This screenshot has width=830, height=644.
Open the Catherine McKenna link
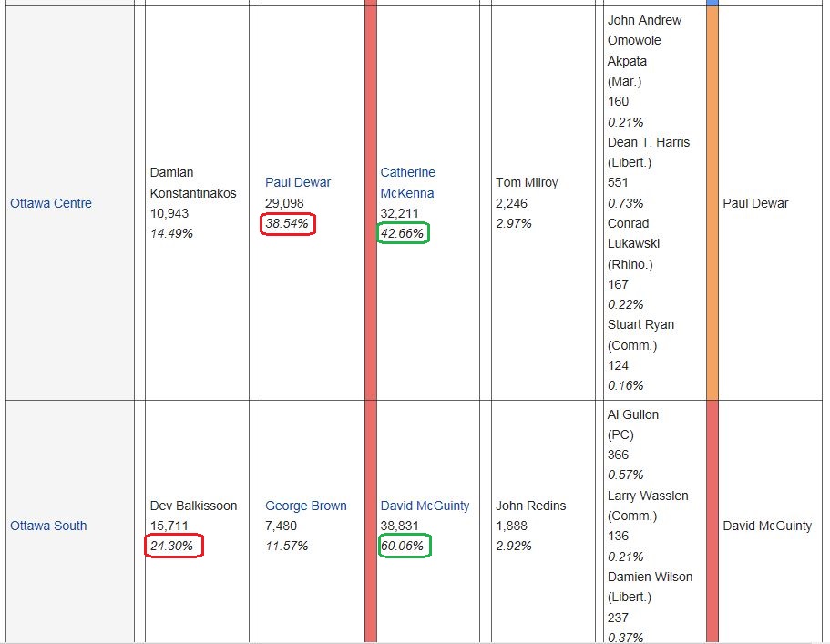(x=407, y=182)
